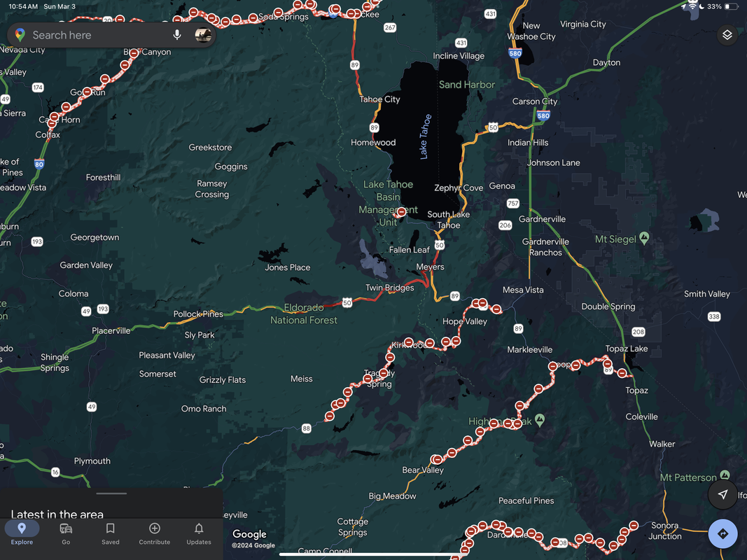
Task: Select the Foresthill label
Action: point(104,177)
